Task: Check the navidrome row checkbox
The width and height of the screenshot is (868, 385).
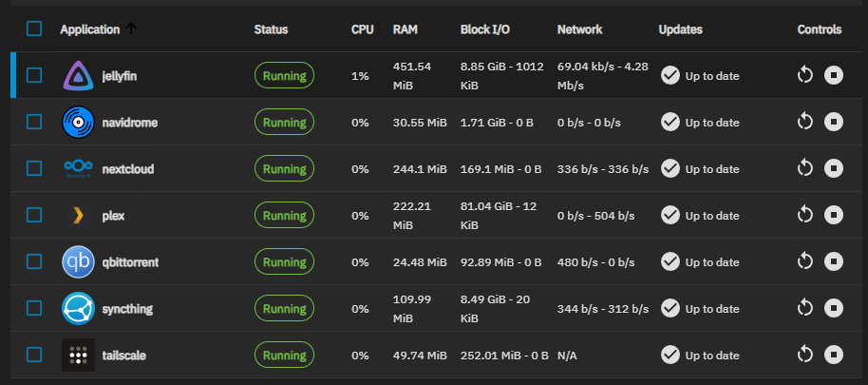Action: point(34,122)
